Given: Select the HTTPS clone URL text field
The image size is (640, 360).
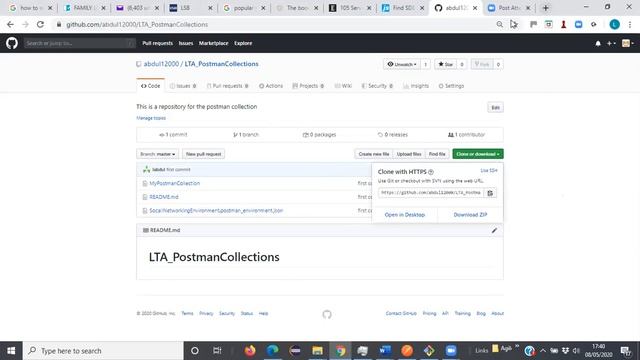Looking at the screenshot, I should pyautogui.click(x=431, y=193).
